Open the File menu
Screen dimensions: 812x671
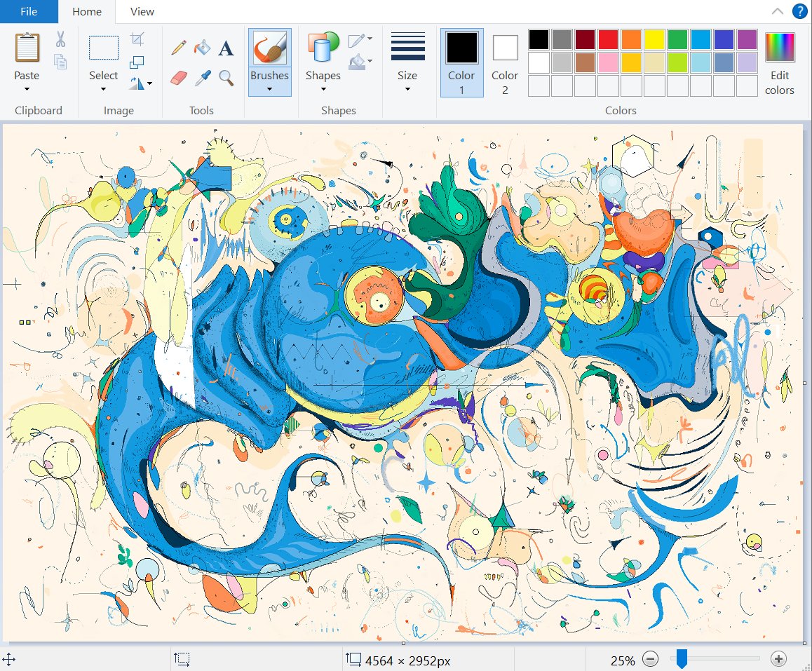28,11
